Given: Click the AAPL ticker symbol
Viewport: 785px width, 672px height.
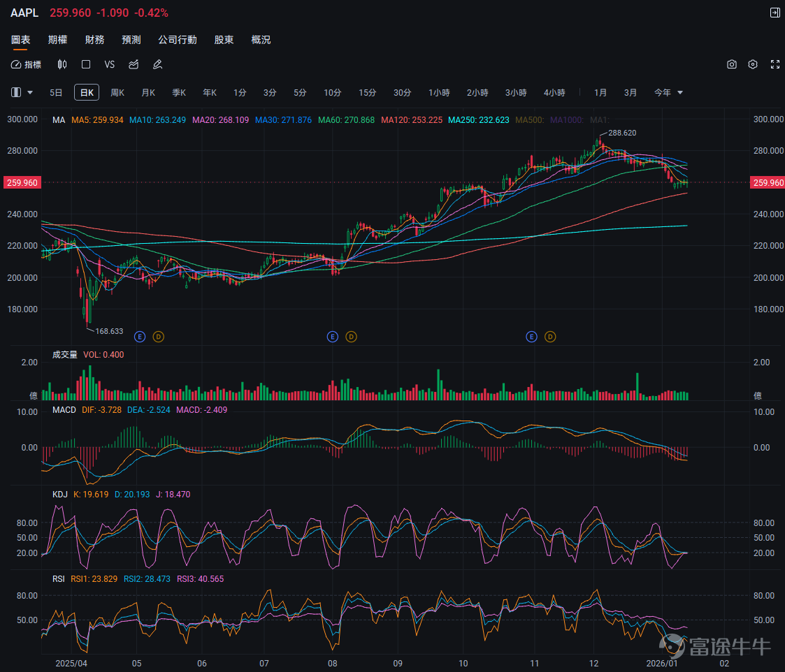Looking at the screenshot, I should 24,13.
